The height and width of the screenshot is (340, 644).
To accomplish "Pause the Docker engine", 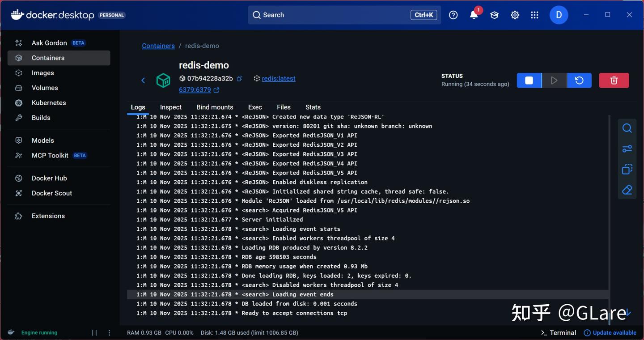I will tap(94, 333).
